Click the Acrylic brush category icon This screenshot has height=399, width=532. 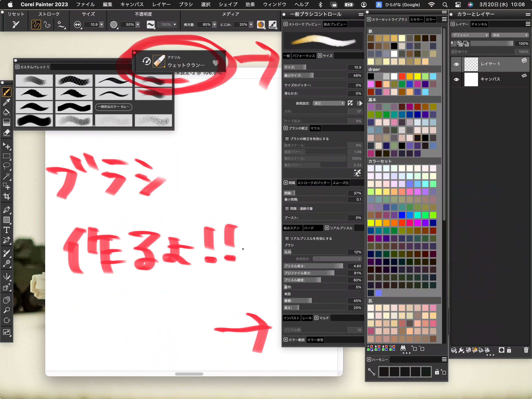point(159,61)
